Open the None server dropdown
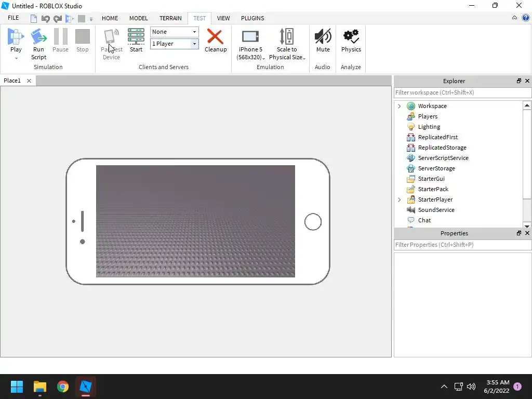This screenshot has width=532, height=399. point(175,32)
